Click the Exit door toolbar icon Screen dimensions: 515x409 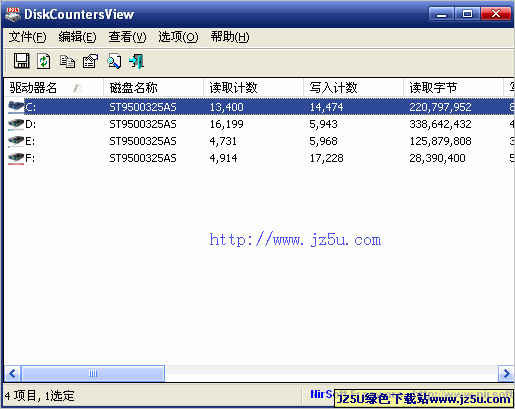coord(137,61)
